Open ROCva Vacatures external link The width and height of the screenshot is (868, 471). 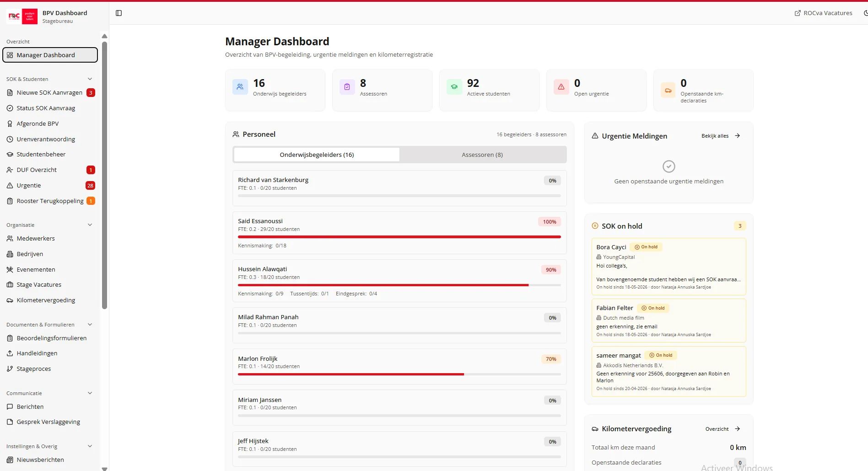tap(823, 13)
